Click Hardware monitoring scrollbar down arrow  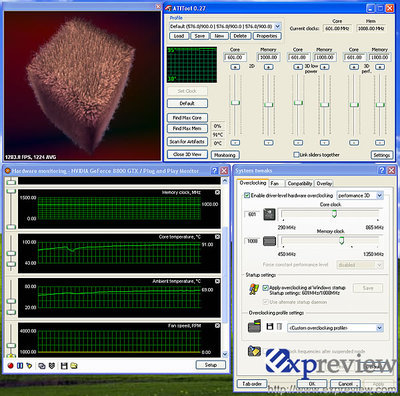pos(225,354)
